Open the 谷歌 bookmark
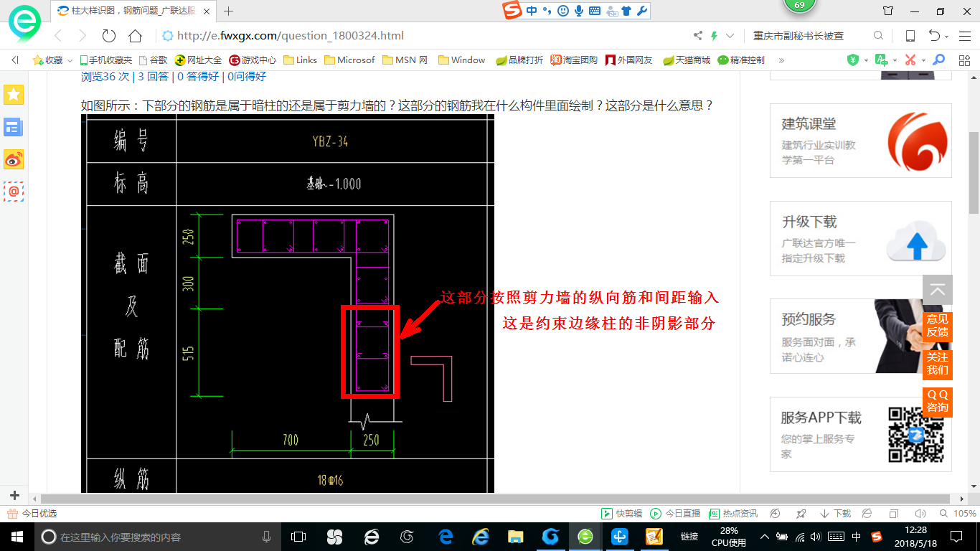980x551 pixels. (154, 60)
